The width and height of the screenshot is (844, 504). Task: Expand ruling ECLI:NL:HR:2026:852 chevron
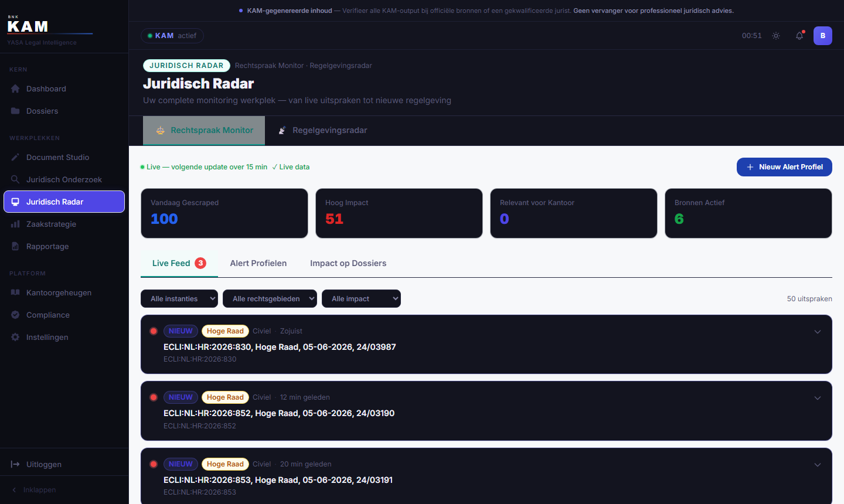click(818, 398)
